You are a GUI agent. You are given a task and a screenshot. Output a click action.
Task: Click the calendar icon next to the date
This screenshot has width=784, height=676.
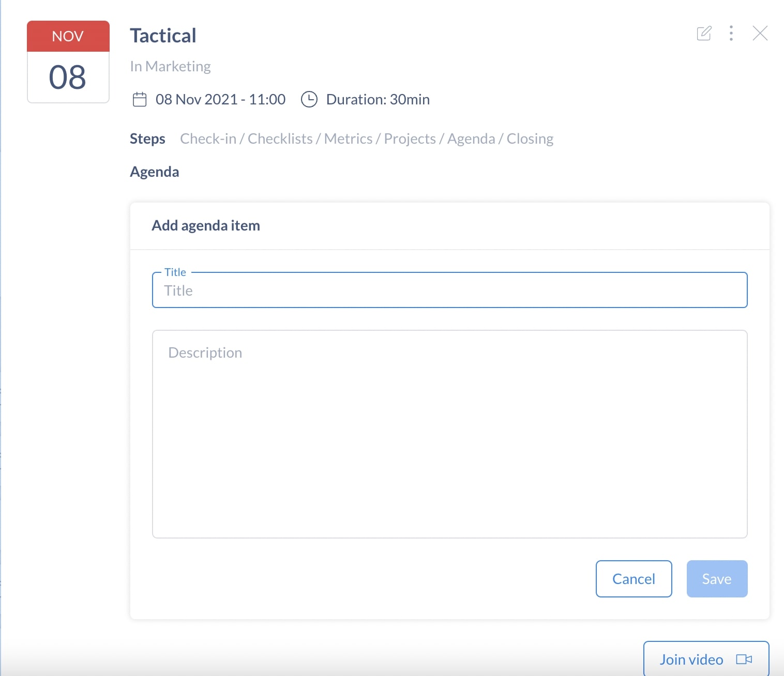[x=140, y=99]
